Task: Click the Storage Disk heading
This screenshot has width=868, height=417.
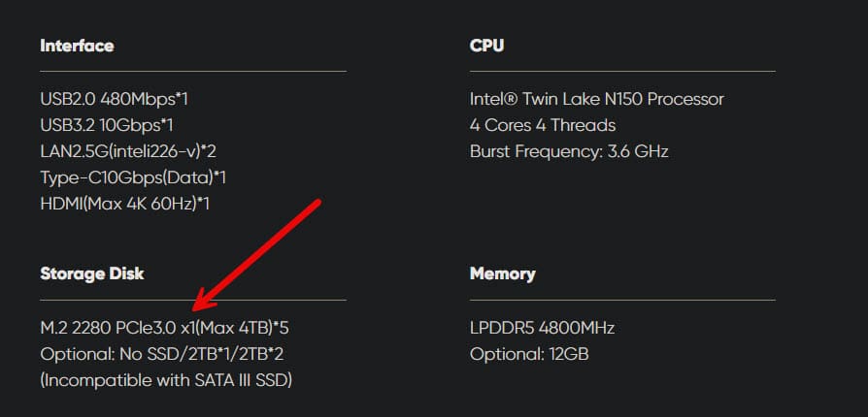Action: tap(92, 273)
